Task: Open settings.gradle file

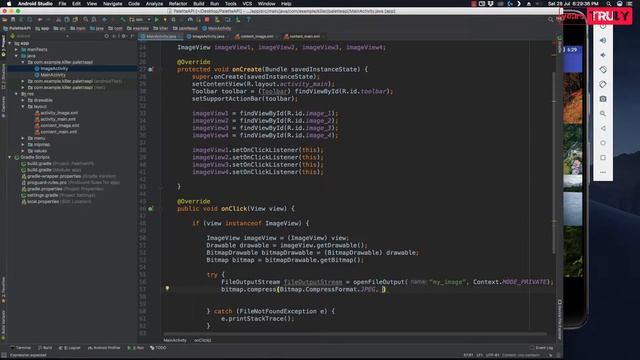Action: (42, 195)
